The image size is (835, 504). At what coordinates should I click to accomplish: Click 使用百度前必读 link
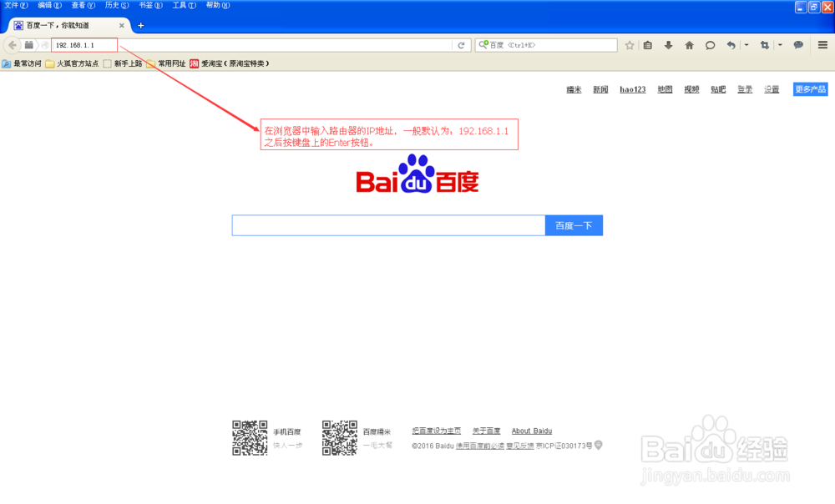click(x=480, y=446)
